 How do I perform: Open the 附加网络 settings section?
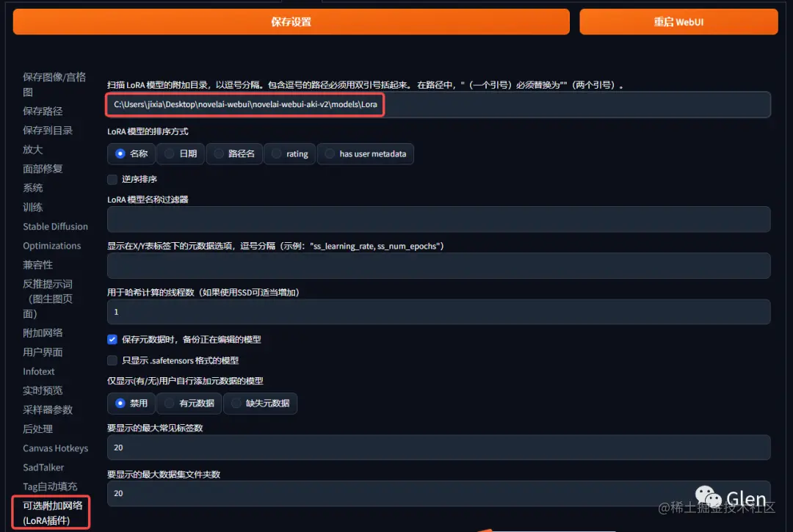coord(43,333)
